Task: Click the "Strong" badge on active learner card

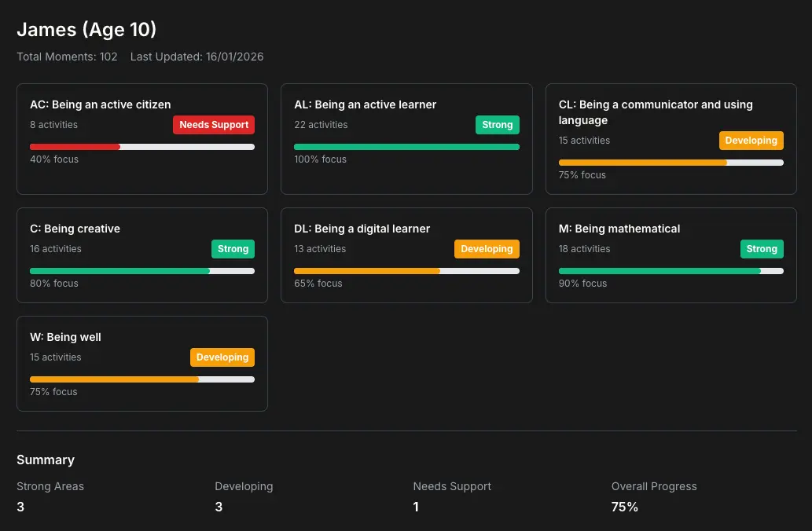Action: tap(497, 124)
